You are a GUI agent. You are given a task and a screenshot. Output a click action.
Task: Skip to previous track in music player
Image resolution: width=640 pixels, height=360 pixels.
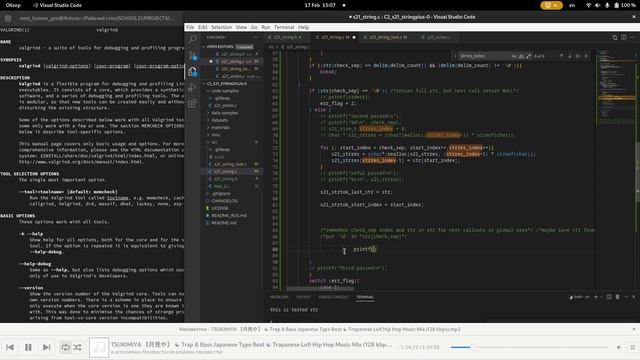pos(10,347)
